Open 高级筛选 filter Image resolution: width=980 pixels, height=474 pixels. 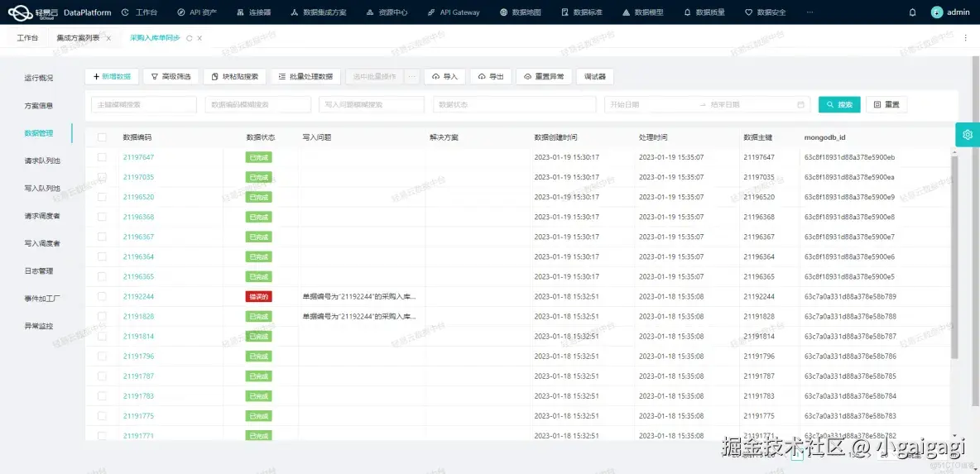pyautogui.click(x=171, y=76)
